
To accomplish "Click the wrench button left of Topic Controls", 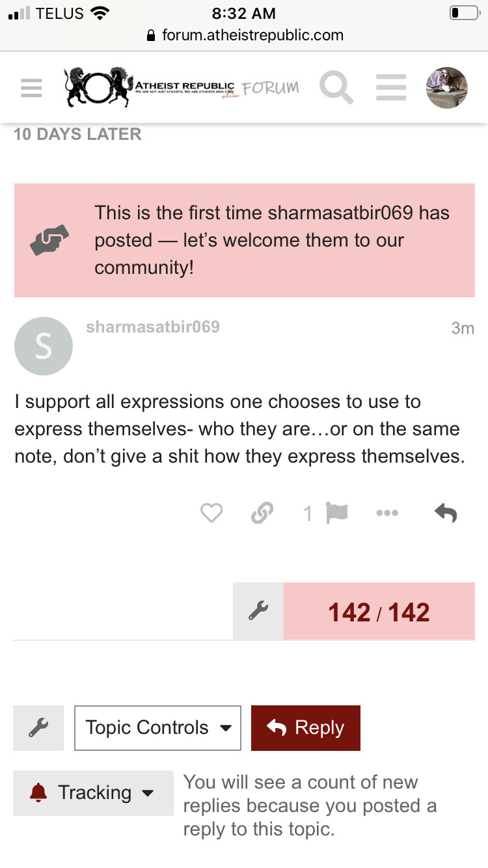I will point(38,727).
